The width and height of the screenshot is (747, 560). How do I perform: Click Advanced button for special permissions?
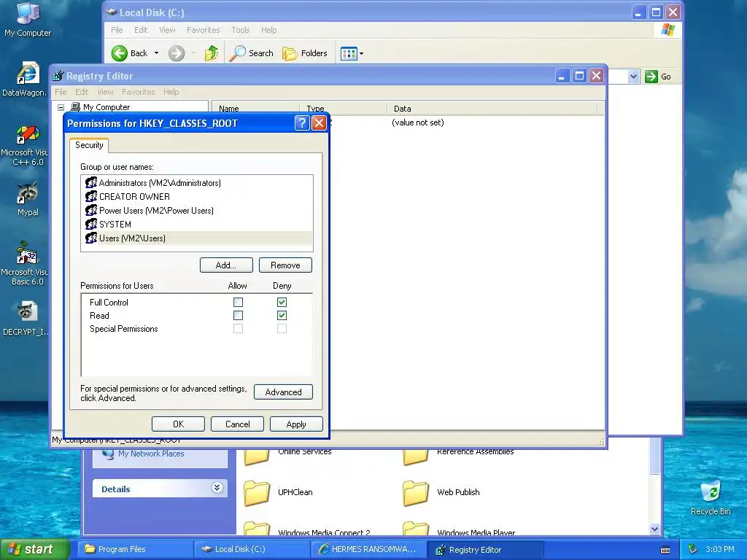284,392
